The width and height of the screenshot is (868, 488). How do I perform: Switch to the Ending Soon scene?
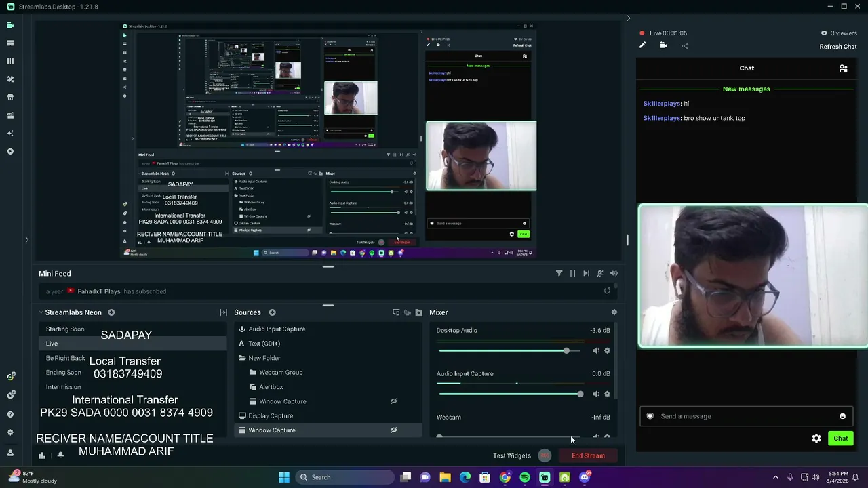[64, 372]
